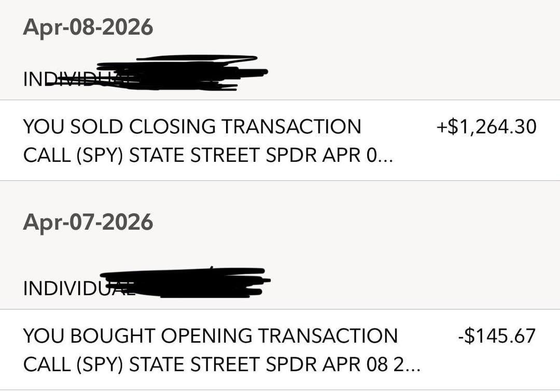Tap INDIVIDUAL account label under Apr-07-2026
560x392 pixels.
tap(62, 288)
